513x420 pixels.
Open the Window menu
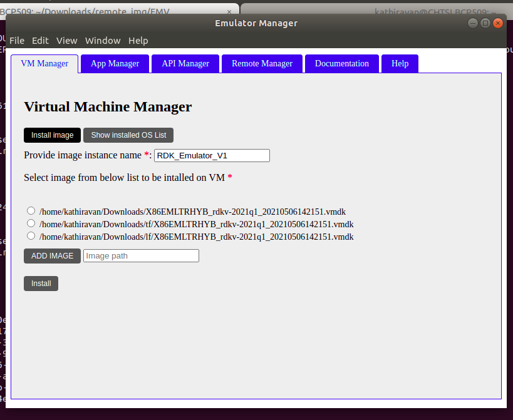pyautogui.click(x=103, y=41)
